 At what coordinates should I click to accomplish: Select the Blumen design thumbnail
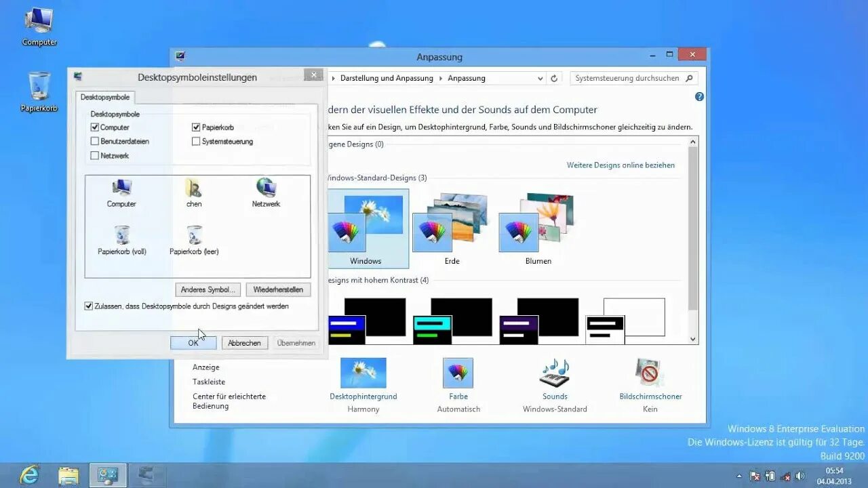click(x=538, y=229)
